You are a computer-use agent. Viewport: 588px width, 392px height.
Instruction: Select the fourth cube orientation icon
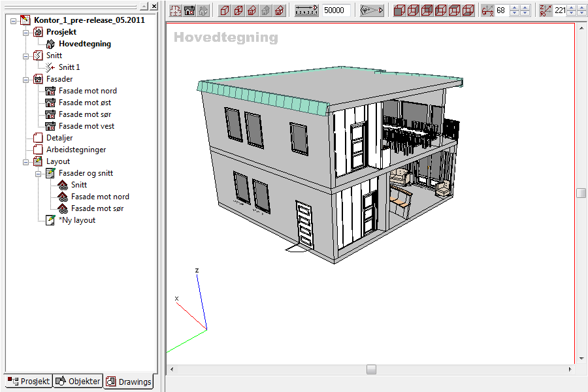tap(440, 10)
